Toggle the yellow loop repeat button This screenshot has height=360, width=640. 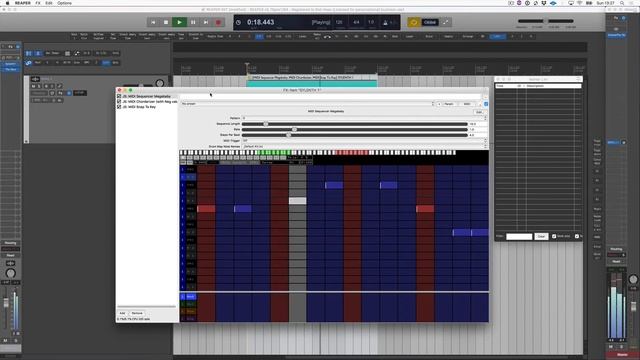point(413,22)
